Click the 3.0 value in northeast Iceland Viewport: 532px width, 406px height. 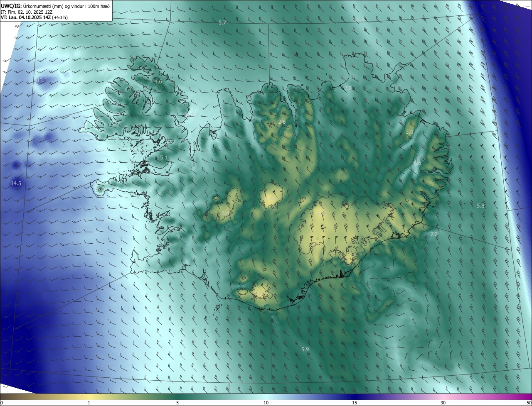[x=409, y=132]
